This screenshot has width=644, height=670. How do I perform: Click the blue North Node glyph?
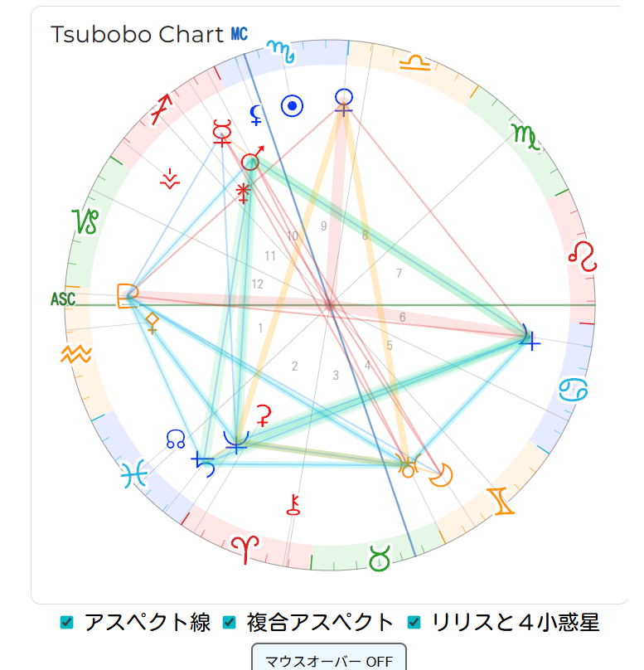click(x=176, y=439)
